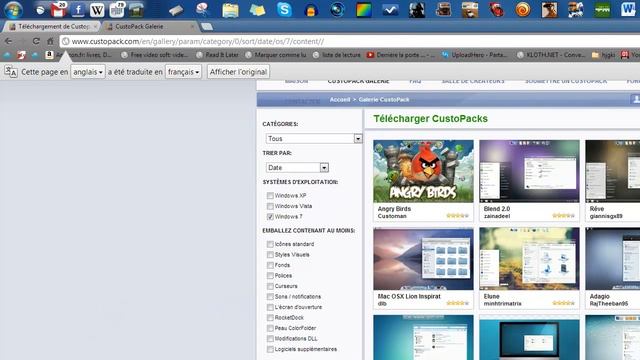Tick the 'Logiciels supplémentaires' checkbox
Viewport: 640px width, 360px height.
pos(270,349)
